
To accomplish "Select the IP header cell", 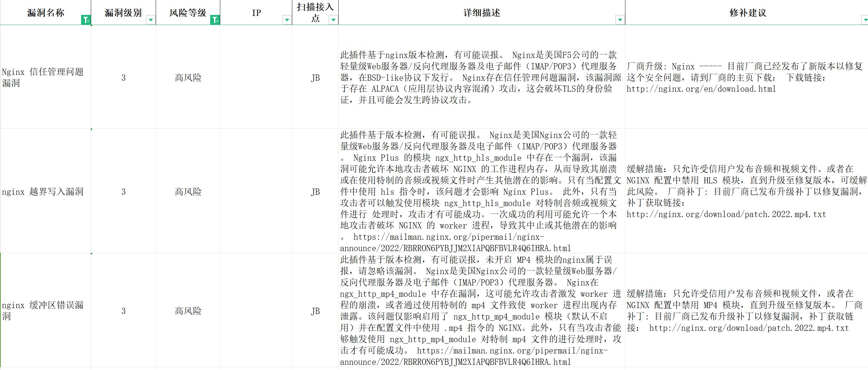I will [256, 12].
